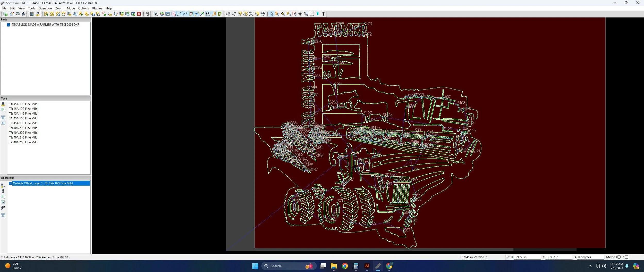Toggle the Mirror Y checkbox

627,257
